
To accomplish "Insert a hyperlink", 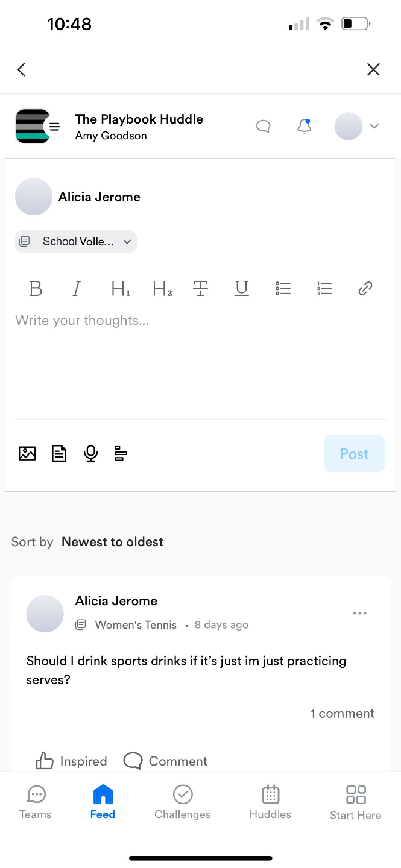I will coord(365,289).
